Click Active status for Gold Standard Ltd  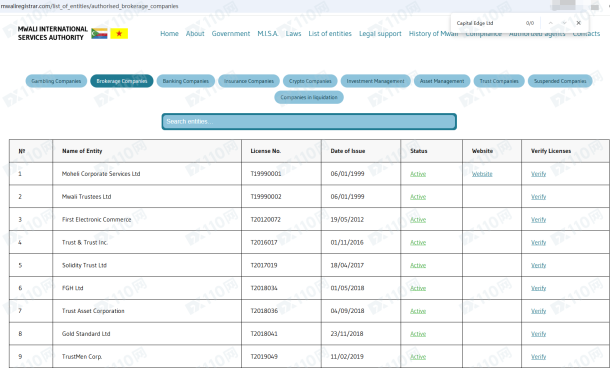418,334
